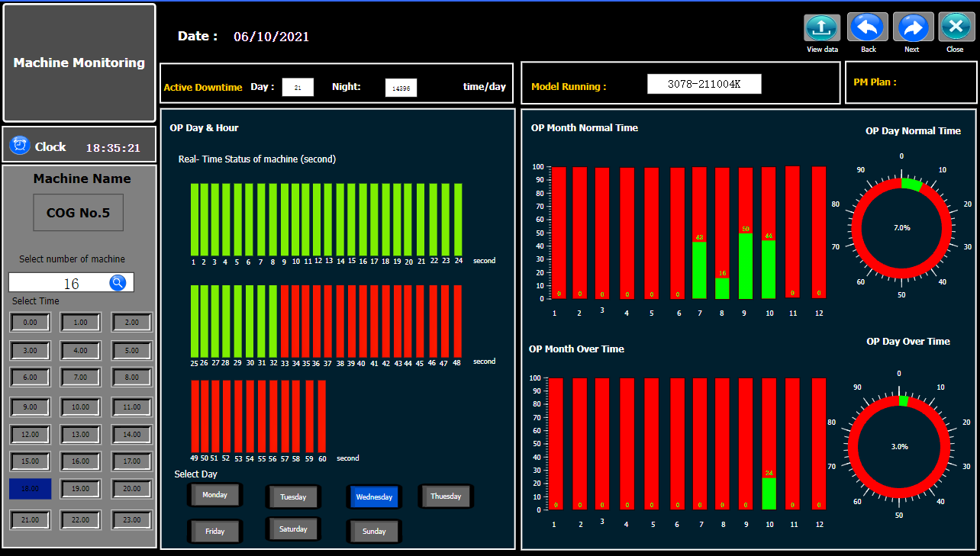Click the Close X icon button

(x=955, y=27)
